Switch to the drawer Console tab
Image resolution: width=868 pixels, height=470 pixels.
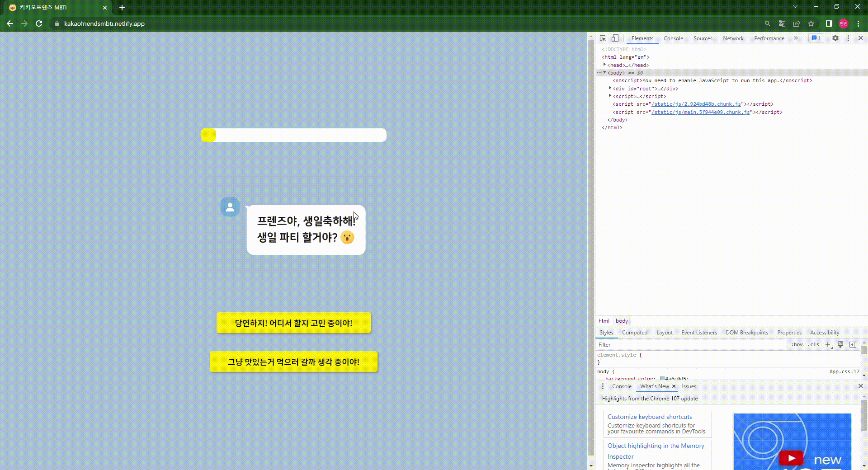pyautogui.click(x=622, y=386)
